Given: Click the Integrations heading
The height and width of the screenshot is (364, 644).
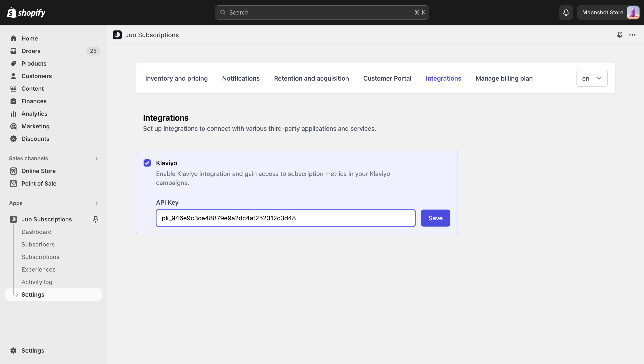Looking at the screenshot, I should pos(166,118).
